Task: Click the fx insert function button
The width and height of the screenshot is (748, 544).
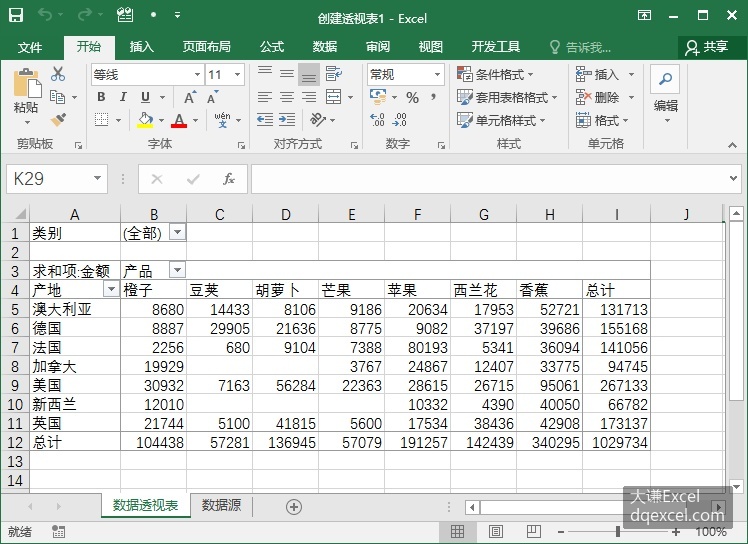Action: click(229, 179)
